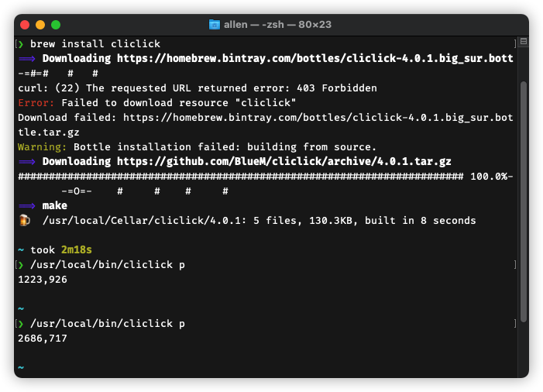The height and width of the screenshot is (392, 543).
Task: Click the prompt chevron before "brew install cliclick"
Action: point(21,44)
